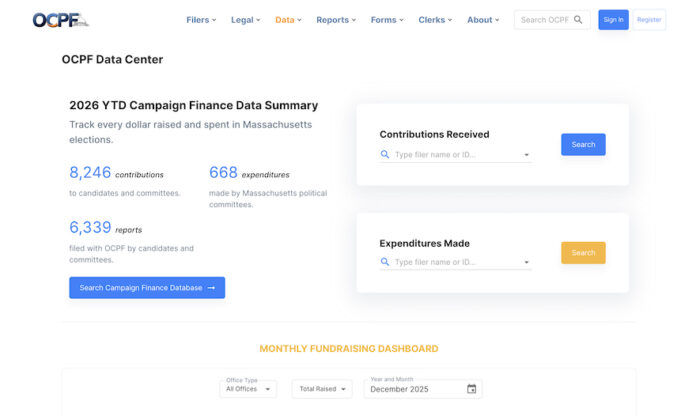
Task: Expand the Expenditures Made filer dropdown arrow
Action: [526, 262]
